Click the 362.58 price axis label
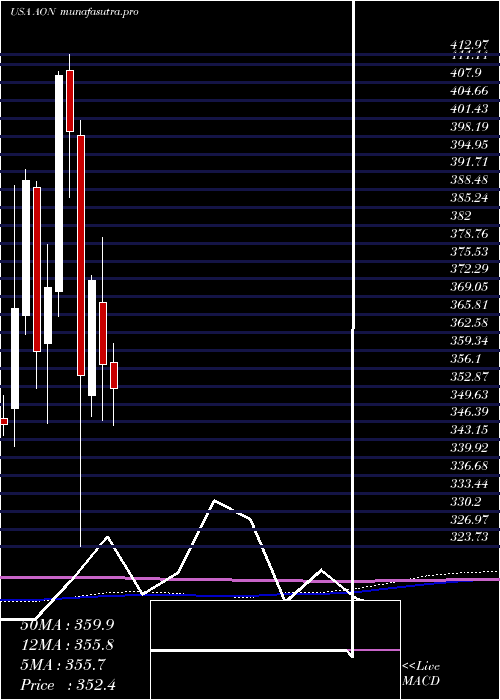 (470, 322)
